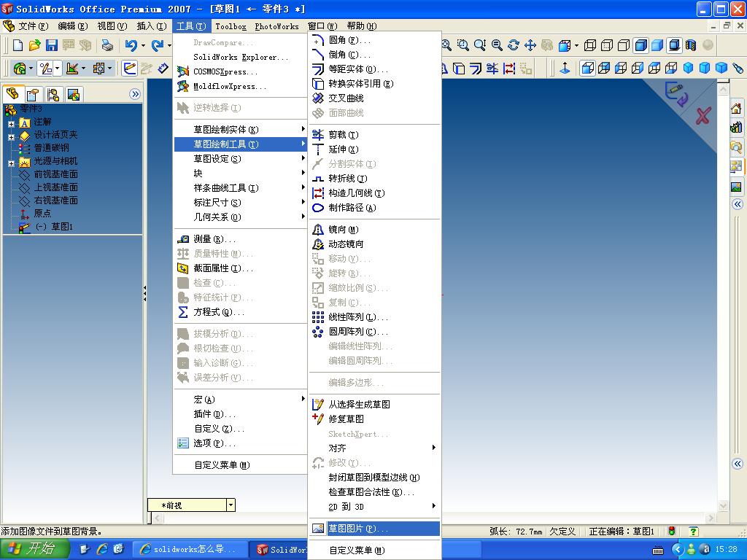Choose 修复草图 Repair Sketch entry

coord(374,419)
